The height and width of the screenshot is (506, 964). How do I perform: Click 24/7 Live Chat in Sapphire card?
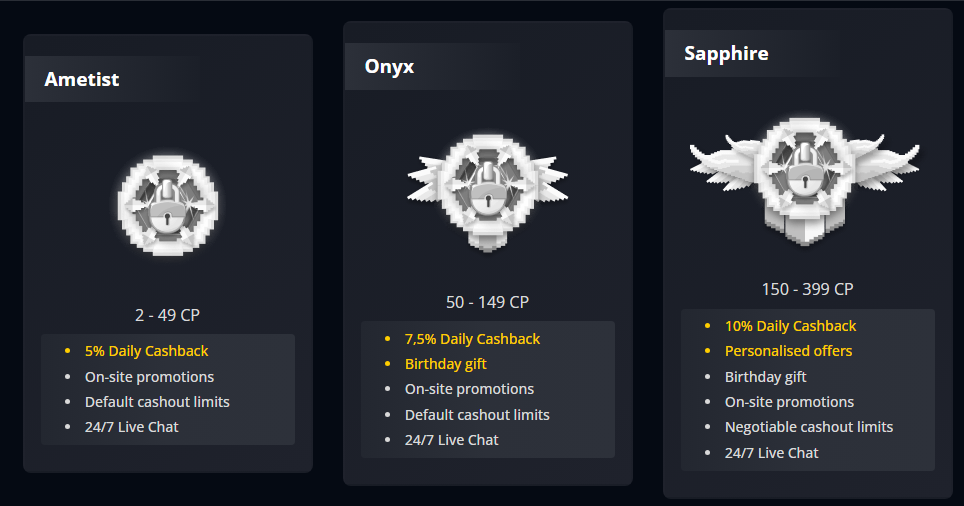tap(771, 453)
